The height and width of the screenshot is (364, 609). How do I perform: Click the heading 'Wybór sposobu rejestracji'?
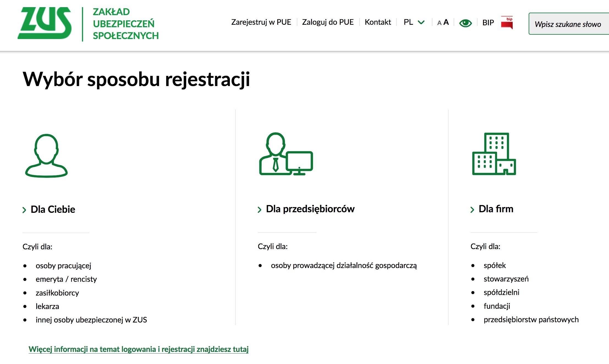click(136, 80)
